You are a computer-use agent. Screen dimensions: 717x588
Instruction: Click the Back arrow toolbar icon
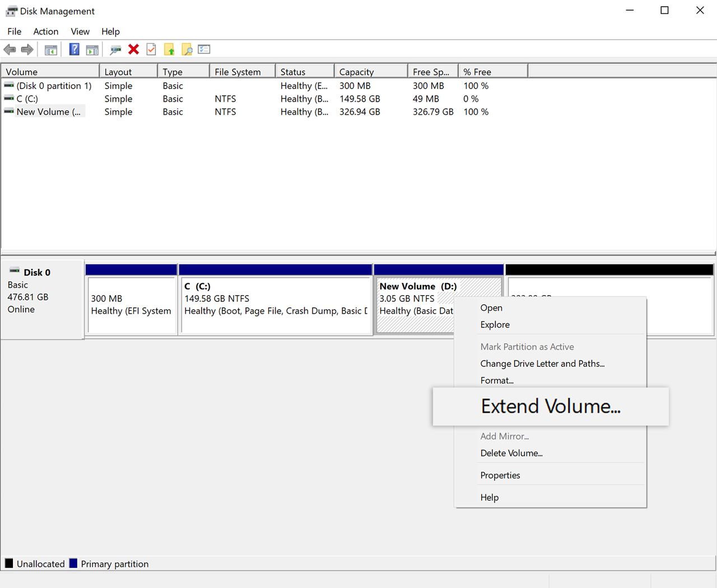[10, 50]
